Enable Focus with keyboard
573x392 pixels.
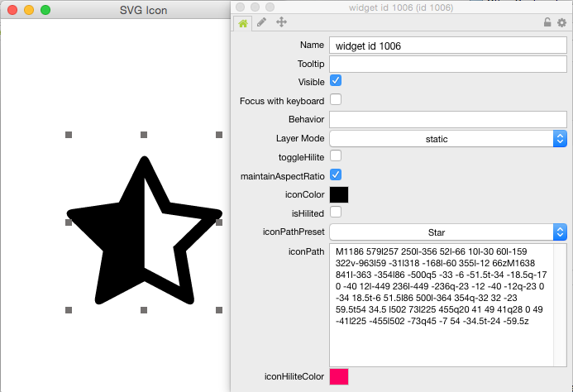point(336,100)
